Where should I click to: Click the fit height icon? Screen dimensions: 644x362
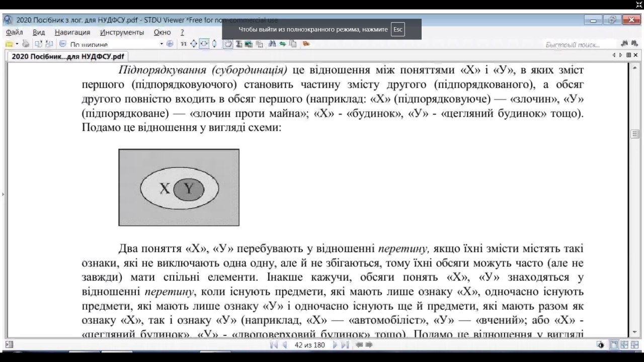click(214, 44)
